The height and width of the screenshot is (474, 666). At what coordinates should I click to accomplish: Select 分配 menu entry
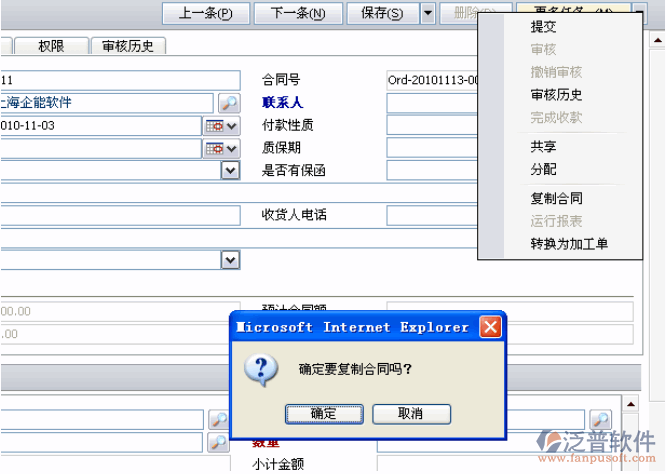[543, 169]
